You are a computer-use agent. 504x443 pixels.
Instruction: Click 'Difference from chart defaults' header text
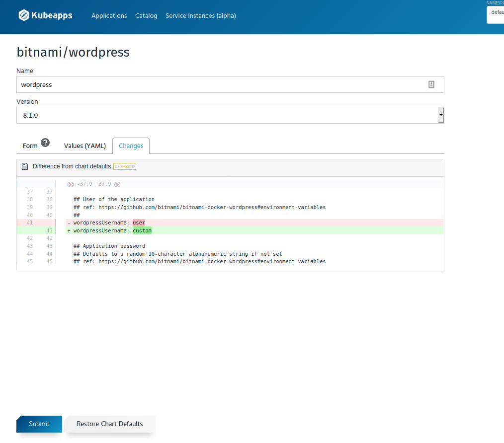(x=72, y=166)
